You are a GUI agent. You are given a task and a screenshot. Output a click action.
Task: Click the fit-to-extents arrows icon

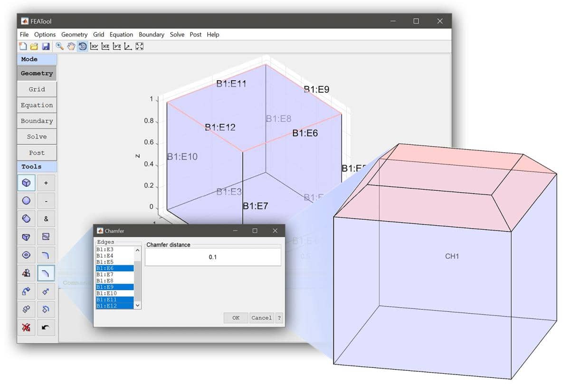point(140,47)
